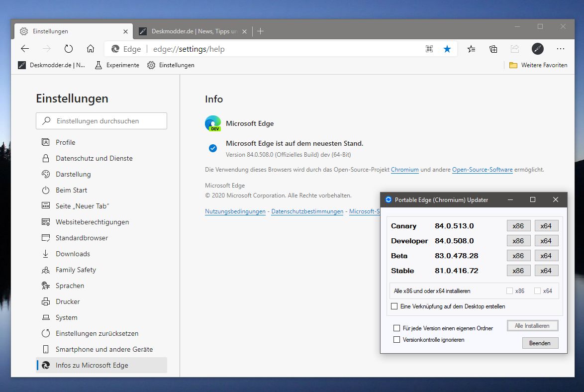Open a new tab with the plus icon
Viewport: 584px width, 392px height.
(x=260, y=31)
